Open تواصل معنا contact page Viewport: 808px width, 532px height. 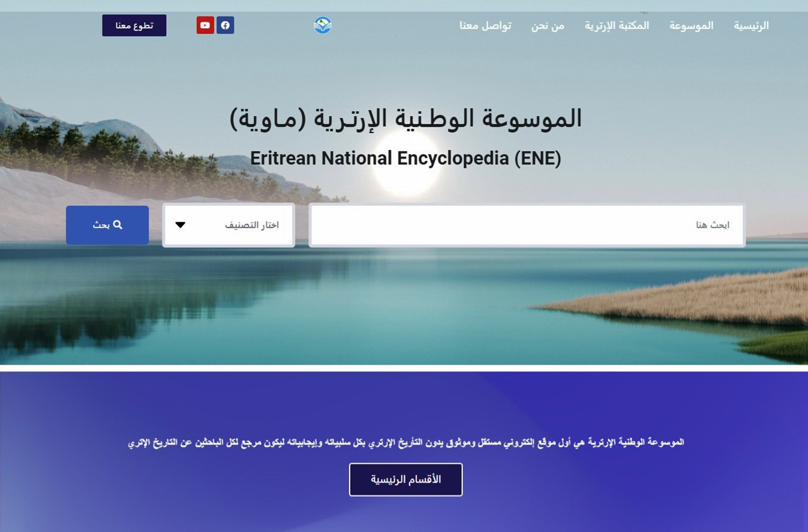[x=485, y=25]
